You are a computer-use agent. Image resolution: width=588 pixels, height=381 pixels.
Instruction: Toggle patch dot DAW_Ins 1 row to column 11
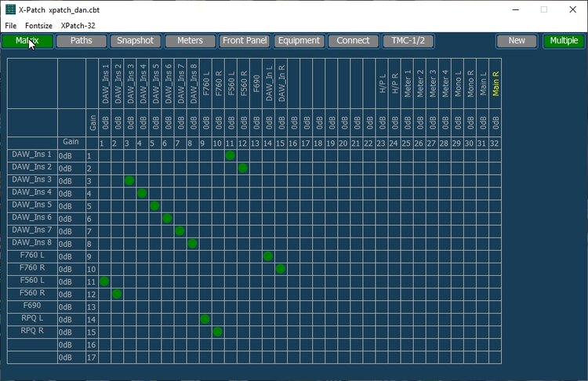pos(230,155)
